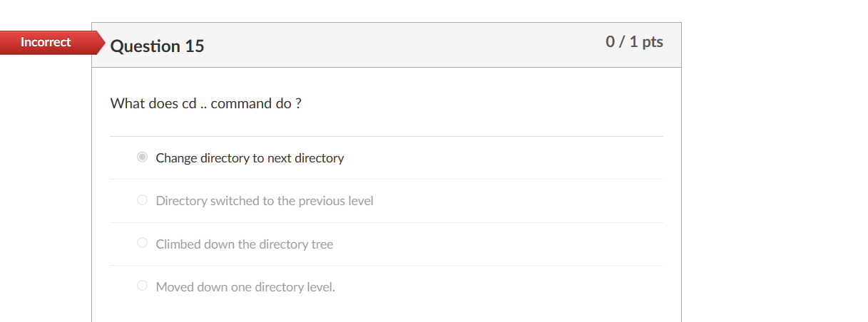Image resolution: width=868 pixels, height=322 pixels.
Task: Click the 'What does cd .. command do ?' prompt
Action: [205, 103]
